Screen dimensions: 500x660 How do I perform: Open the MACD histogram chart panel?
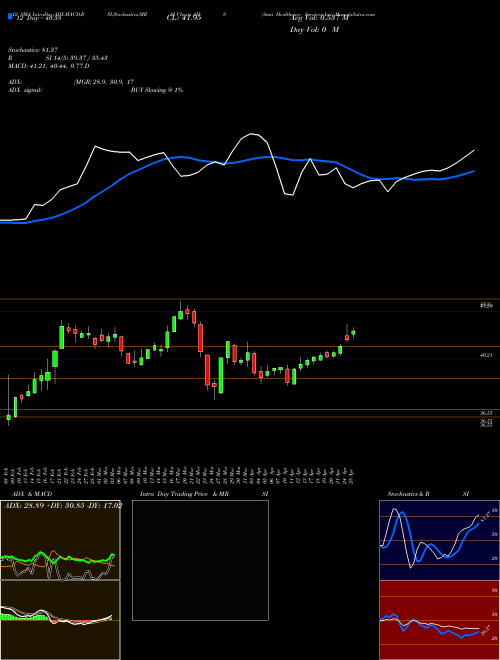[60, 620]
